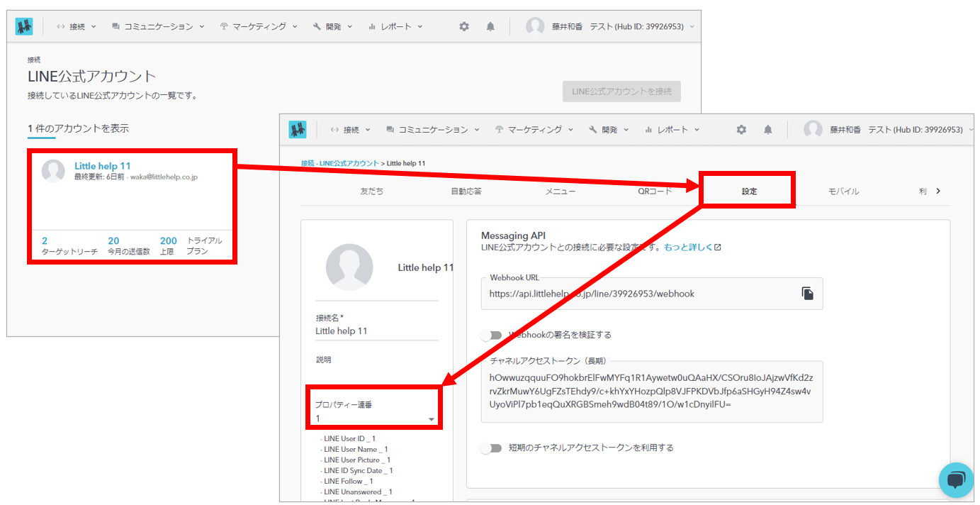
Task: Click the Little Help logo in the front window
Action: click(x=298, y=130)
